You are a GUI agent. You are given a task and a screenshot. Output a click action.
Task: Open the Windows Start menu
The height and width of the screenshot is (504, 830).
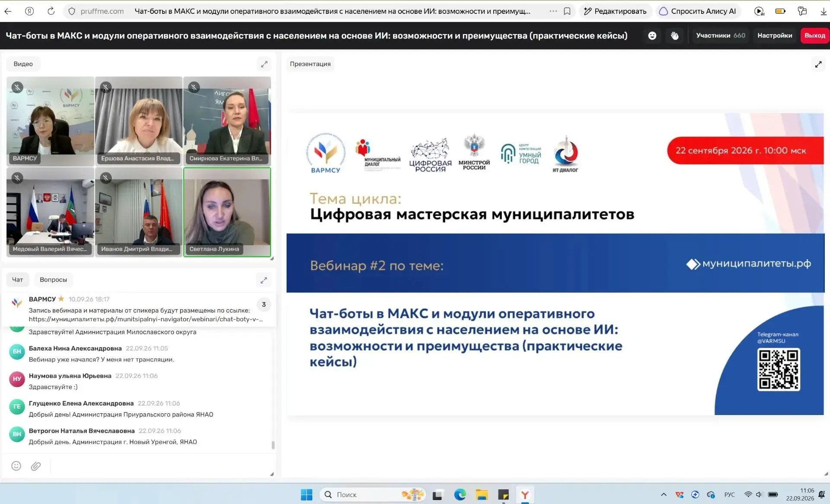click(306, 494)
